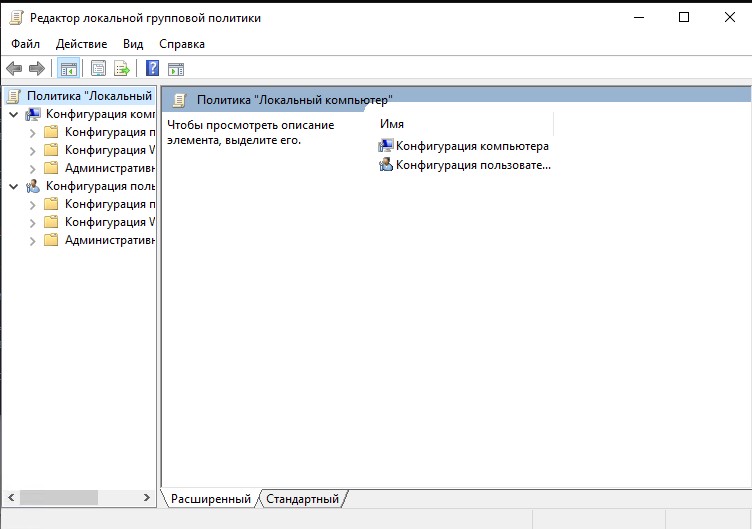Screen dimensions: 752x529
Task: Click the Back arrow in the toolbar
Action: (x=14, y=68)
